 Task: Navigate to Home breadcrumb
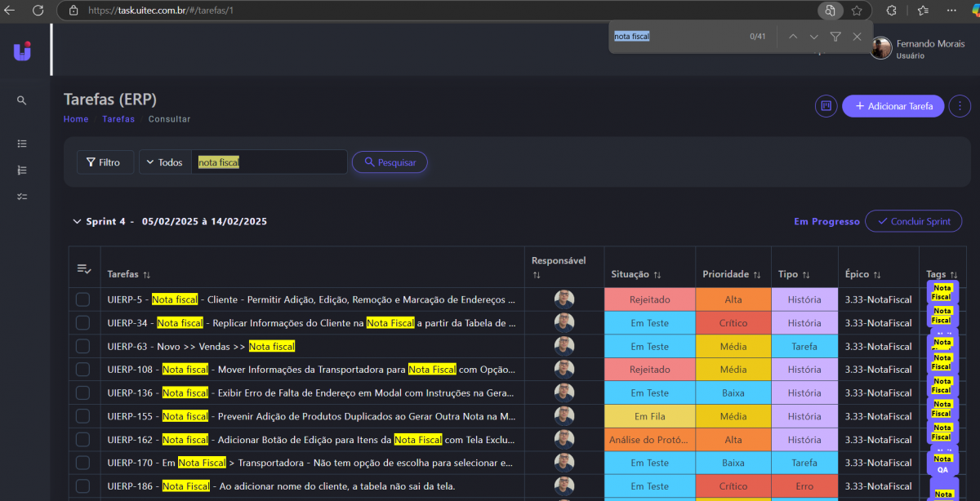(x=76, y=119)
